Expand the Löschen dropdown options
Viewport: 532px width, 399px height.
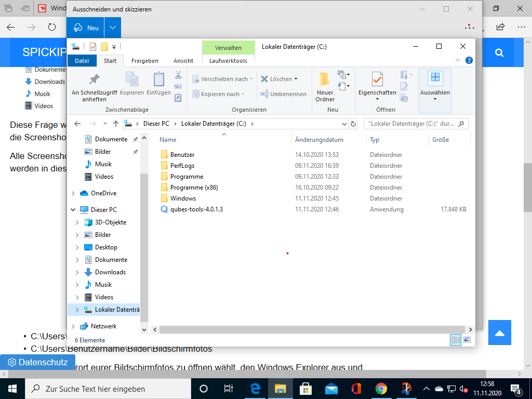click(x=296, y=78)
